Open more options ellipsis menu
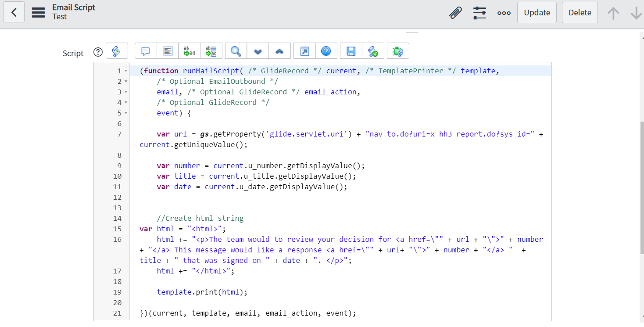644x327 pixels. tap(504, 13)
